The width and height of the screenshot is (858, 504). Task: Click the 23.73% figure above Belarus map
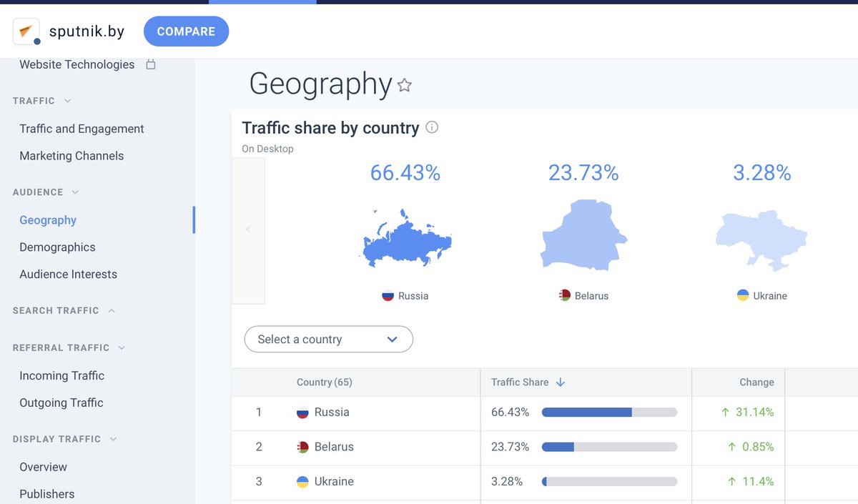pos(583,173)
